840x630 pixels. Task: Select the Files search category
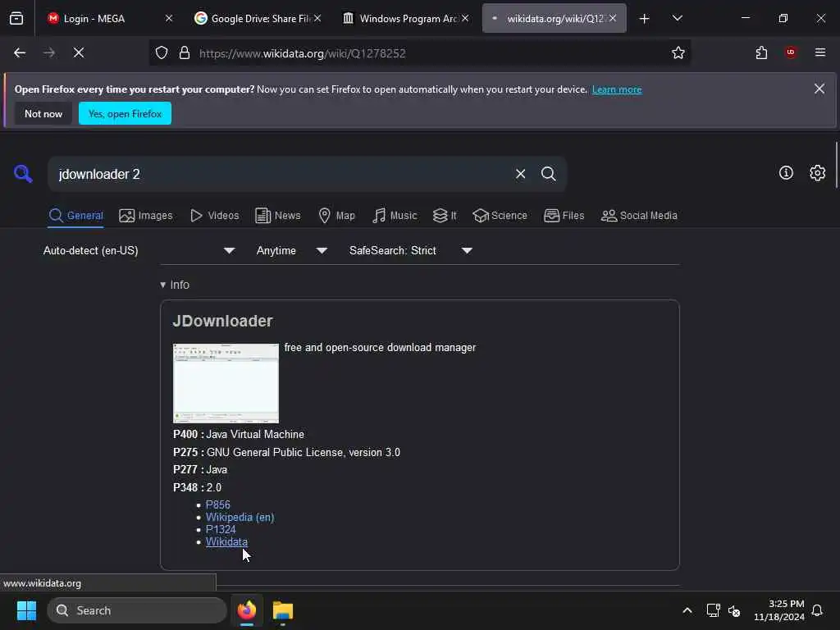(x=564, y=216)
